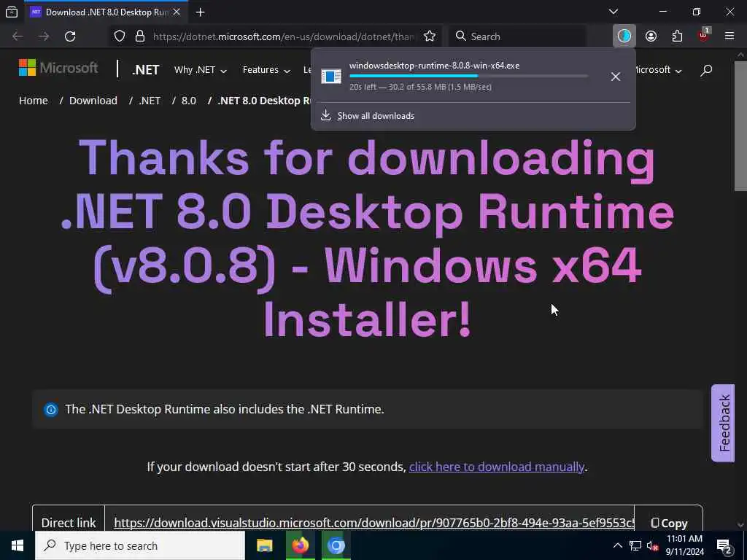The width and height of the screenshot is (747, 560).
Task: Open the site search magnifier icon
Action: (706, 70)
